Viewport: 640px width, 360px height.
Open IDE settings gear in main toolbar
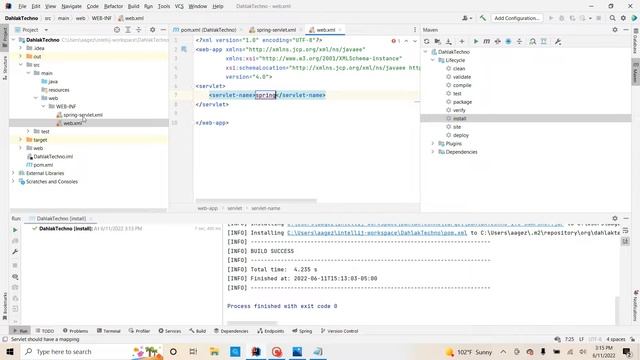(623, 18)
